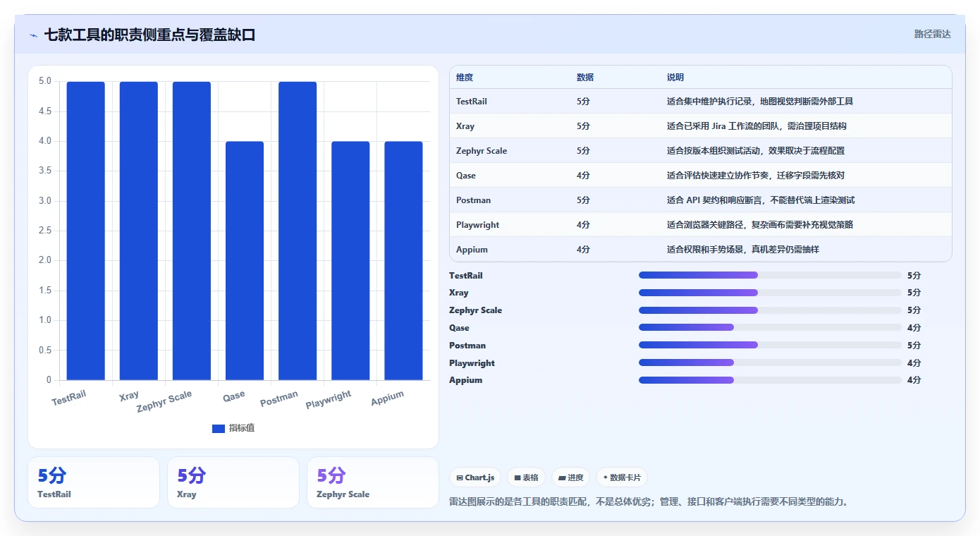This screenshot has height=536, width=980.
Task: Toggle the 指标值 legend item in the chart
Action: pyautogui.click(x=233, y=428)
